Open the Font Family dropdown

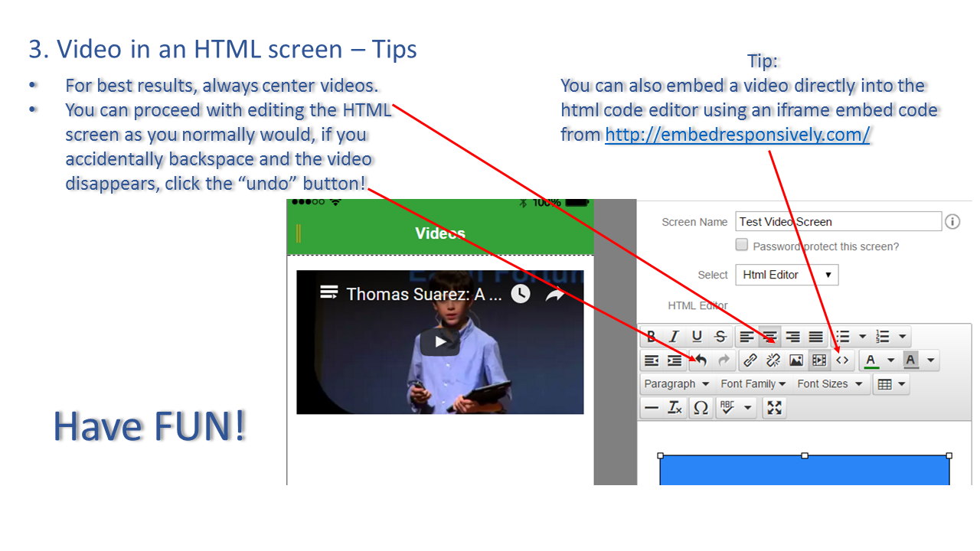pos(753,384)
